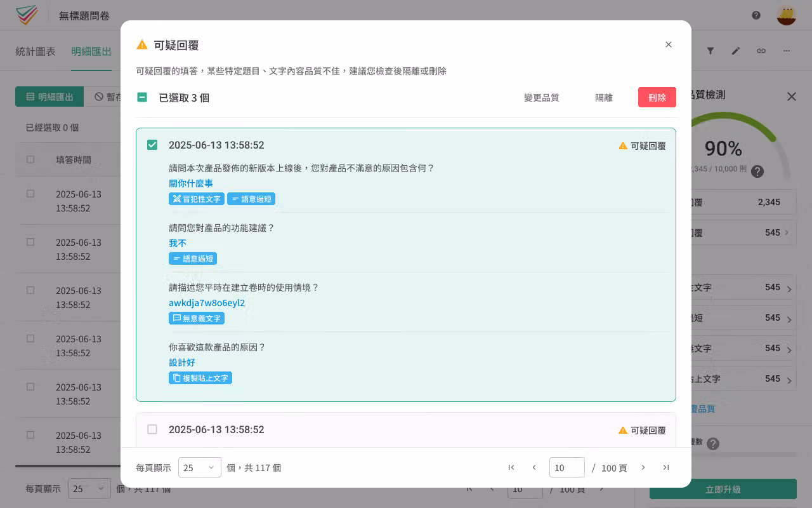The width and height of the screenshot is (812, 508).
Task: Click the help icon beside 10,000 則
Action: [x=757, y=171]
